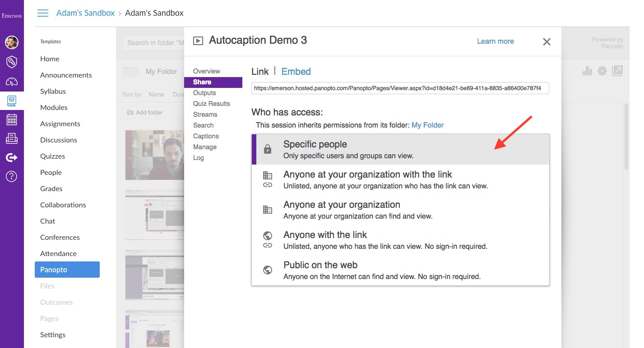Select Panopto in course navigation
644x348 pixels.
tap(67, 270)
